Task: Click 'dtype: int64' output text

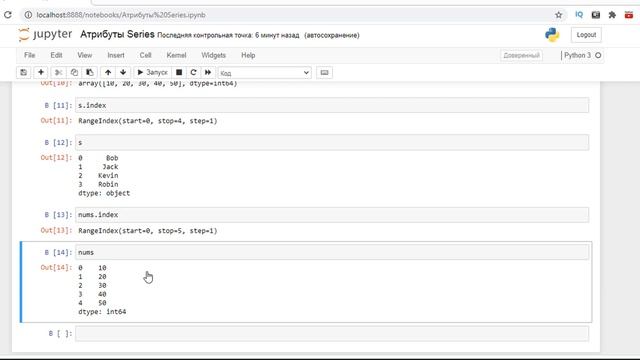Action: click(102, 312)
